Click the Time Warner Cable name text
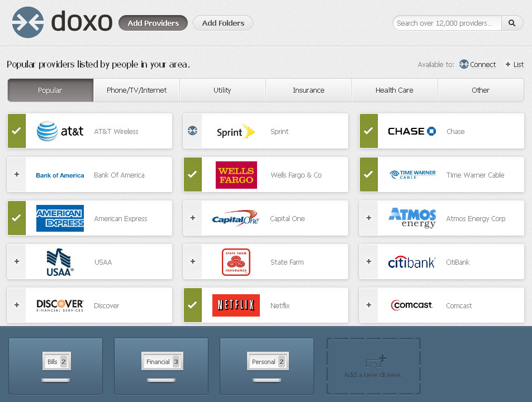Viewport: 532px width, 402px height. (475, 175)
